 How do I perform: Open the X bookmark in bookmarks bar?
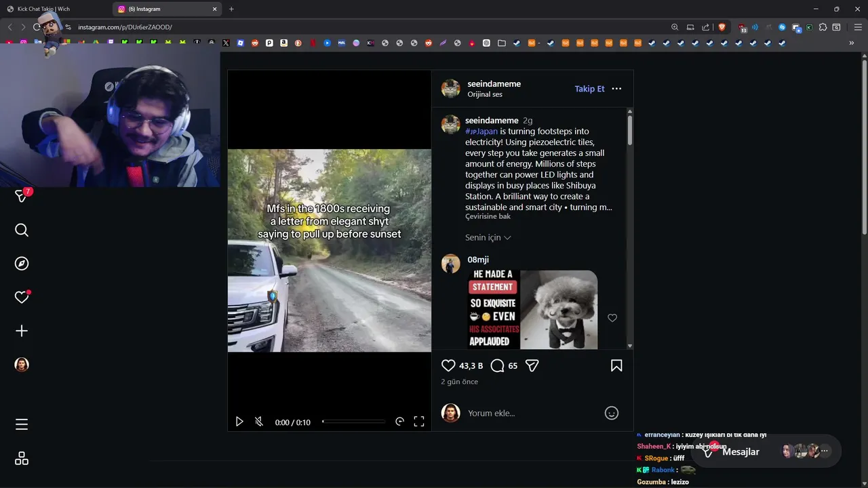click(x=226, y=43)
